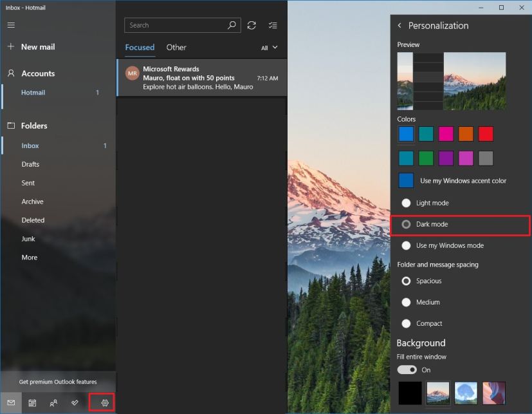This screenshot has height=414, width=532.
Task: Pick the teal swatch in first row
Action: pos(426,134)
